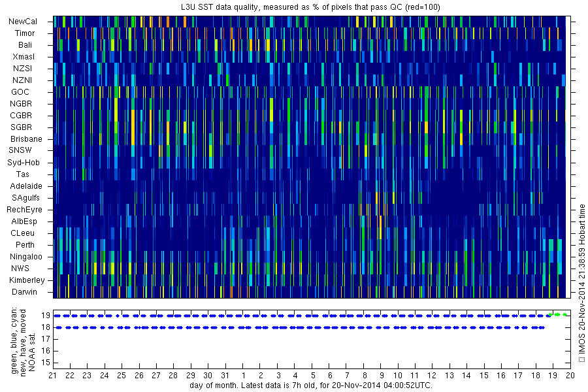Click the green NOAA-19 new data markers
Viewport: 588px width, 392px height.
tap(557, 315)
